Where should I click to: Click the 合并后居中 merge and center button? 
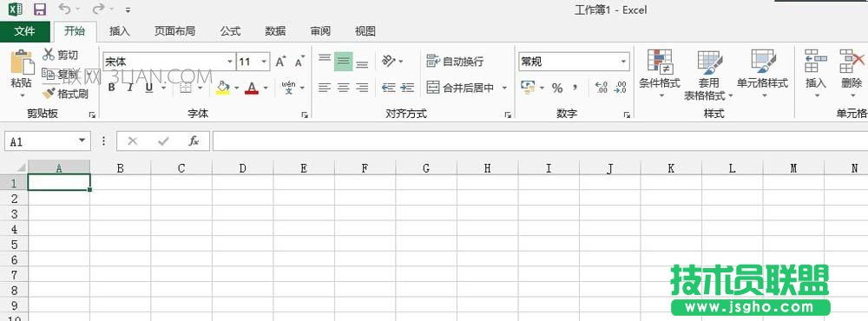pos(461,88)
